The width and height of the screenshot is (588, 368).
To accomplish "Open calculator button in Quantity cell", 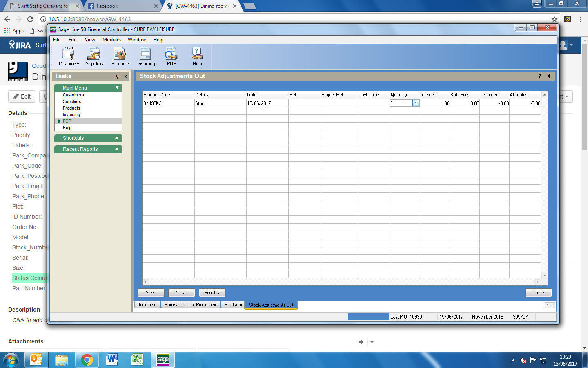I will click(x=416, y=103).
